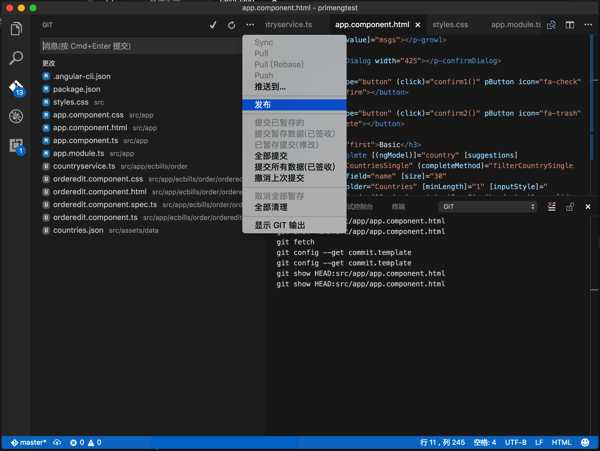
Task: Open the Search icon in activity bar
Action: tap(16, 58)
